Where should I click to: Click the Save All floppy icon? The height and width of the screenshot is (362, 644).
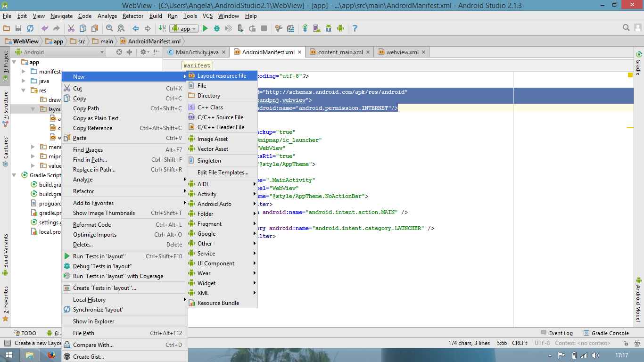pyautogui.click(x=18, y=29)
